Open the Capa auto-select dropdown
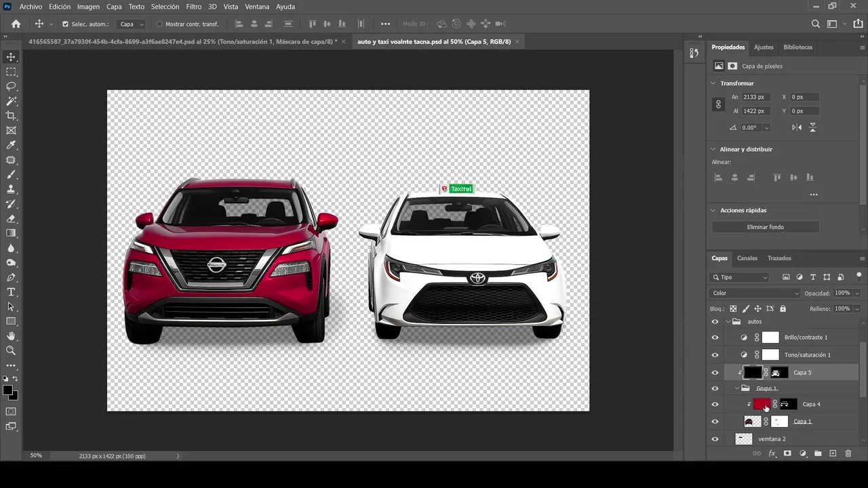Viewport: 868px width, 488px height. click(132, 24)
